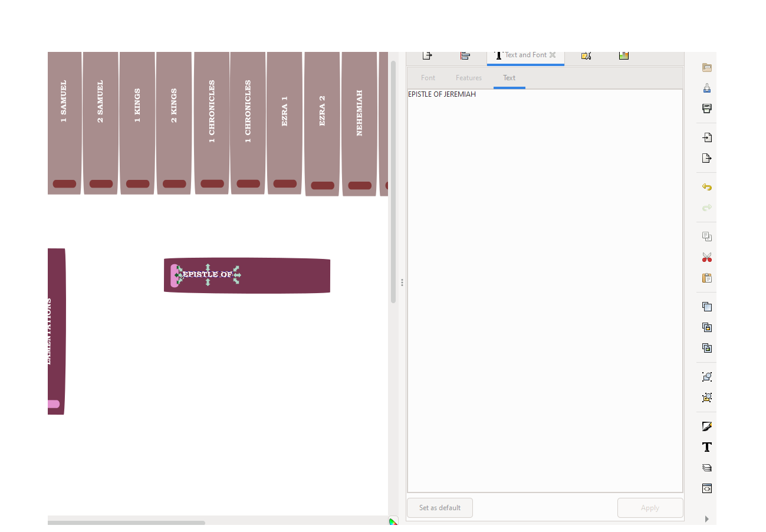Click the Ungroup objects icon

[706, 398]
